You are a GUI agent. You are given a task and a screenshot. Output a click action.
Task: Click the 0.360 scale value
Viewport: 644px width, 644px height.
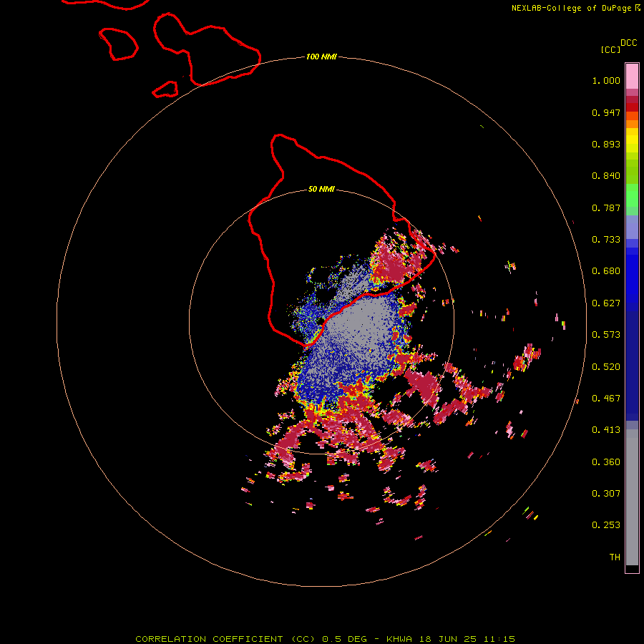(x=606, y=462)
